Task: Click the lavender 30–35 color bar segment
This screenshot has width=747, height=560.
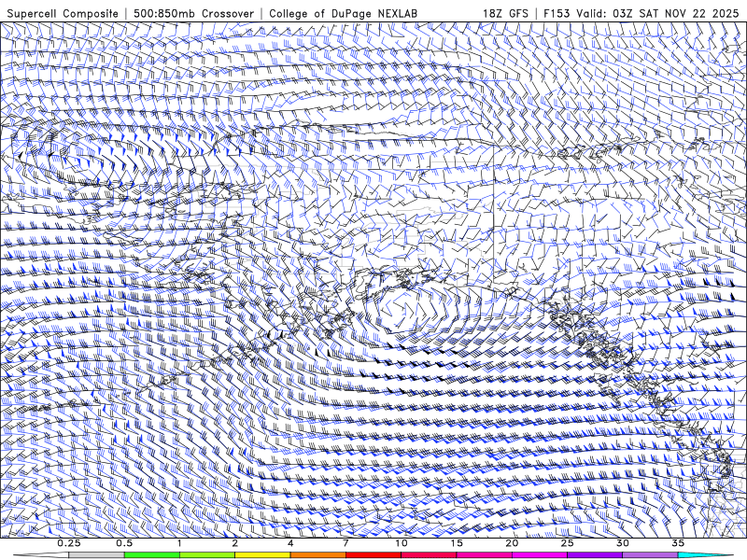Action: click(x=650, y=555)
